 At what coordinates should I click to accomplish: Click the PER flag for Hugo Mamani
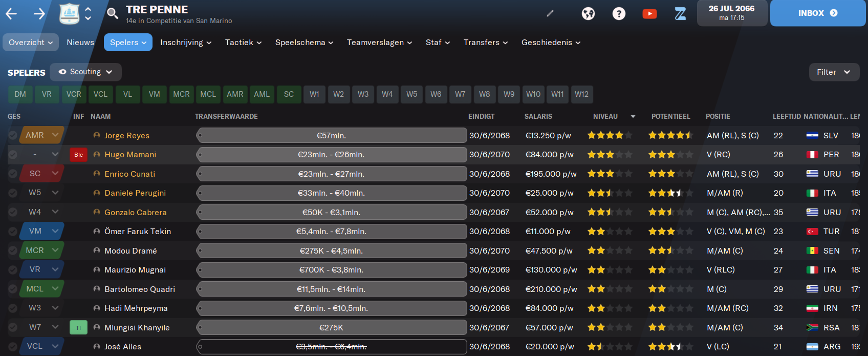point(812,155)
